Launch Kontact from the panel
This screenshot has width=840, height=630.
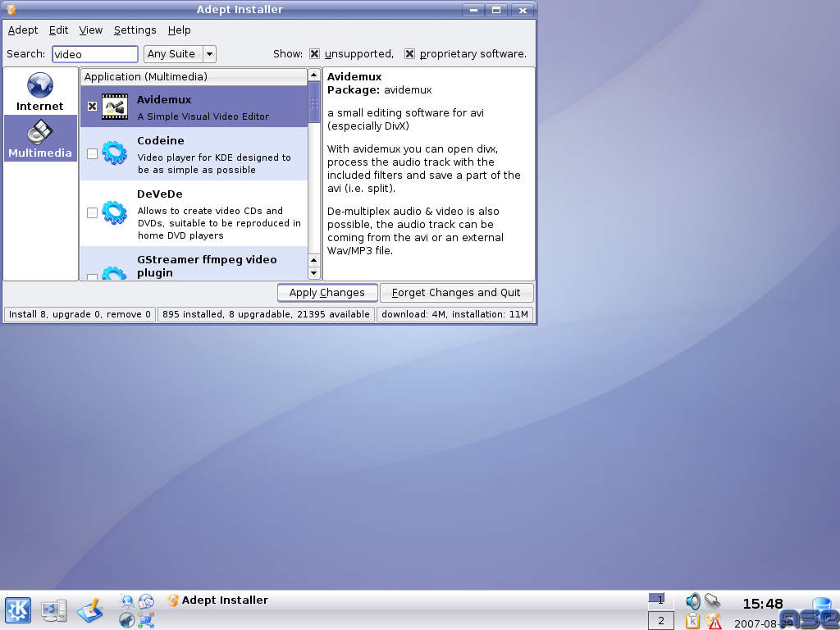146,601
